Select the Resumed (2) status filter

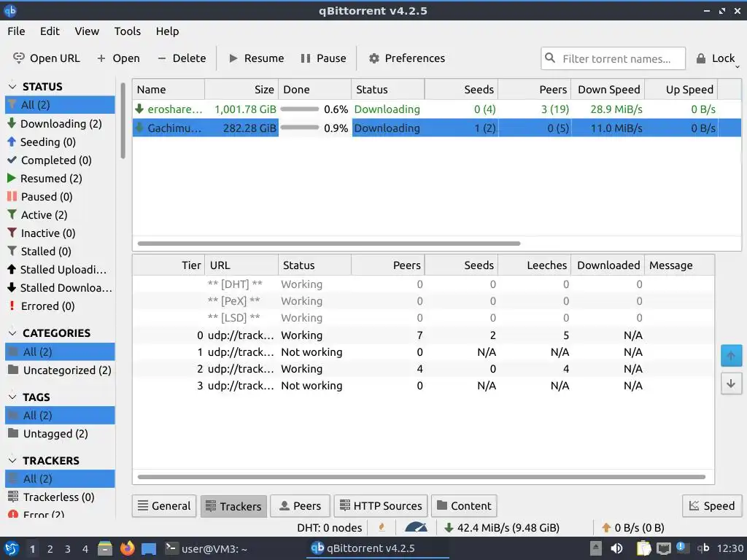click(60, 178)
